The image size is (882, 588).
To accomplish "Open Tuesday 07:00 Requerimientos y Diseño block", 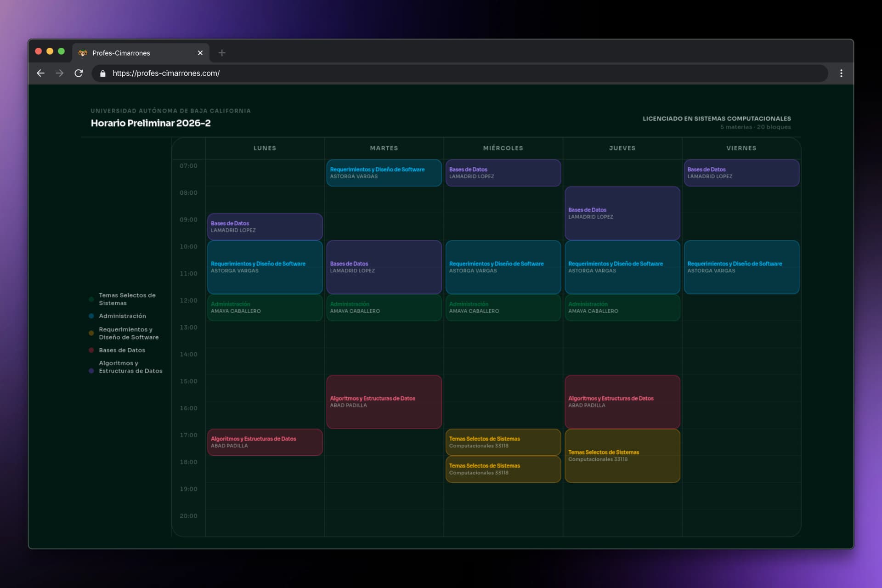I will click(384, 173).
